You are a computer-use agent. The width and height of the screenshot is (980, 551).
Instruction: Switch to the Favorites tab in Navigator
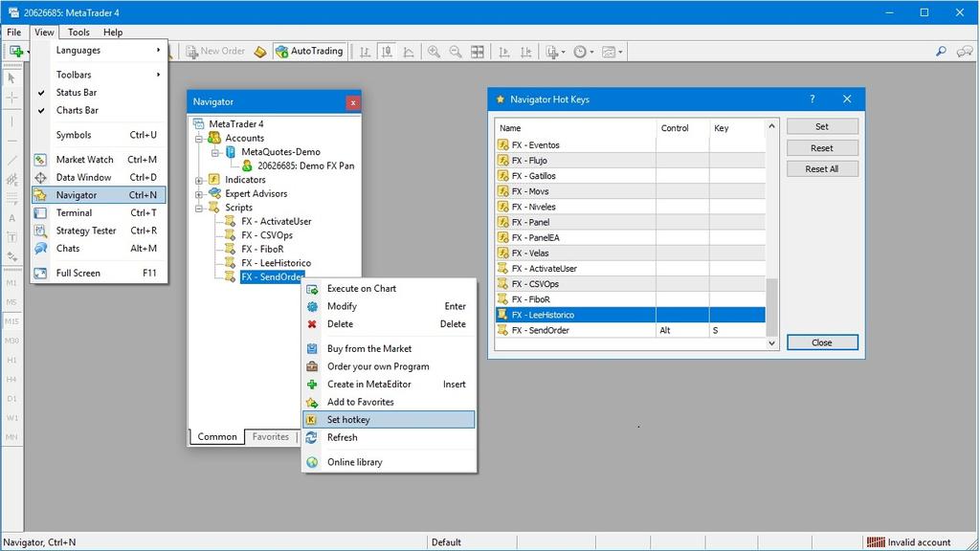[270, 436]
